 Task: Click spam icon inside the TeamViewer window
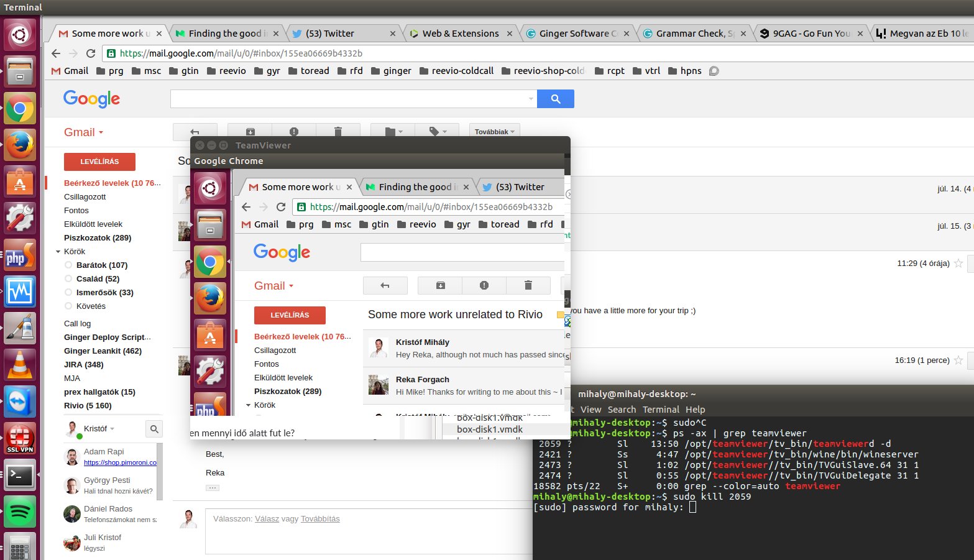(x=484, y=285)
